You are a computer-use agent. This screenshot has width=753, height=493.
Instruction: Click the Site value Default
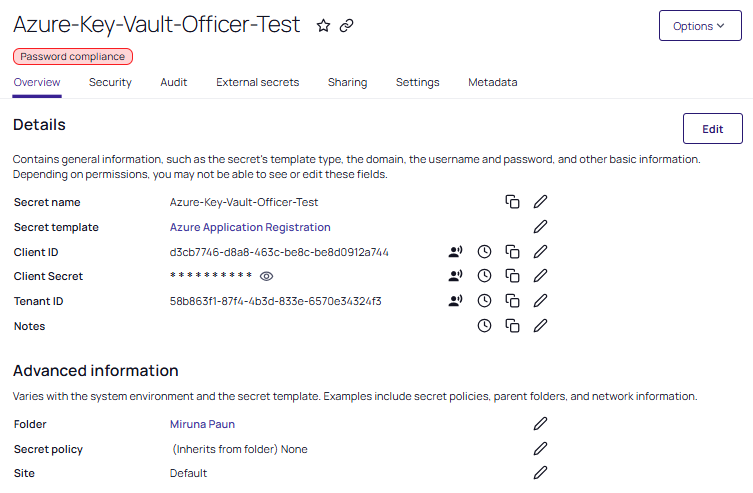tap(188, 473)
